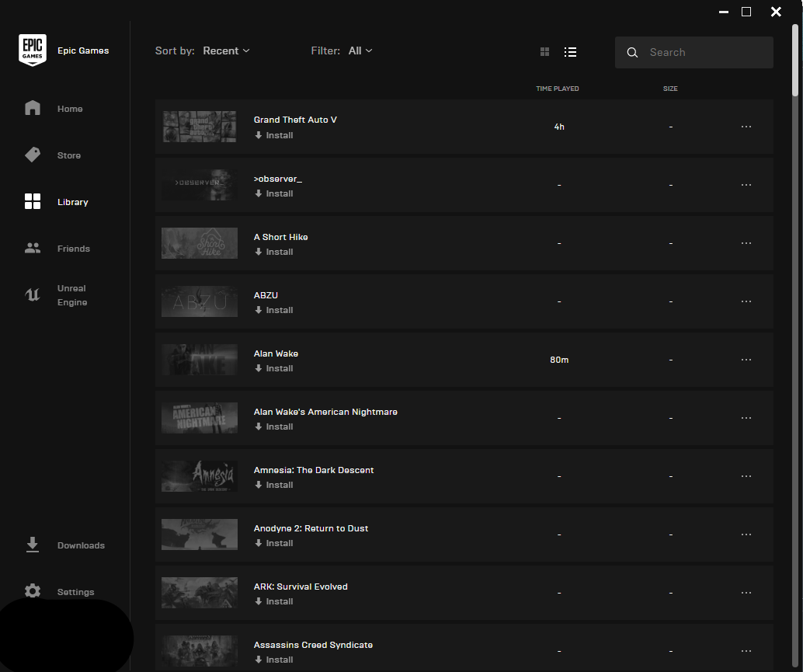Click the Downloads arrow icon
Screen dimensions: 803x672
(x=33, y=545)
